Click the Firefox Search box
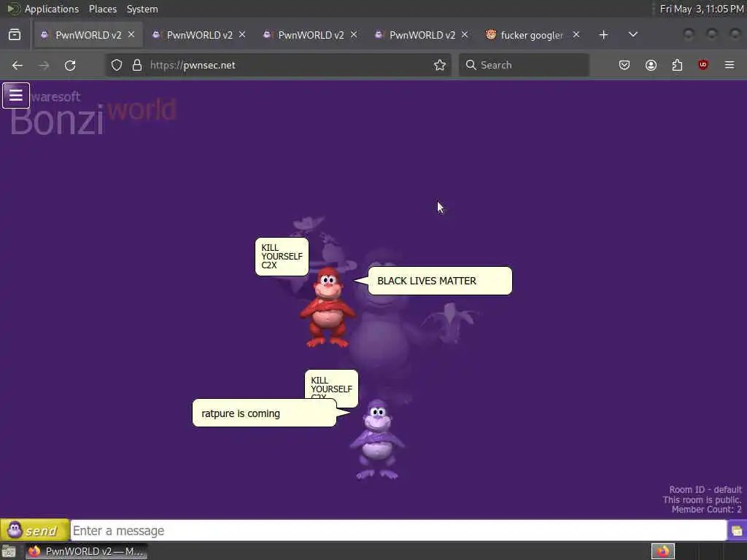Image resolution: width=747 pixels, height=560 pixels. [x=524, y=65]
